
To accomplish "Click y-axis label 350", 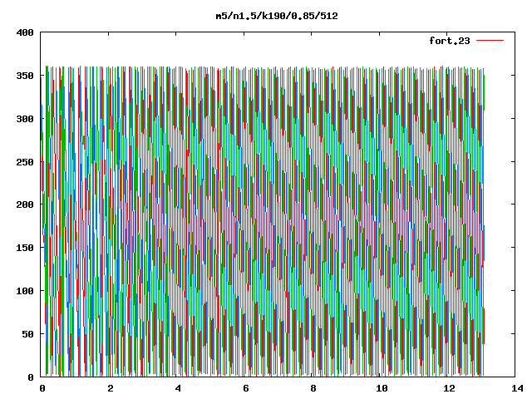I will click(x=25, y=76).
